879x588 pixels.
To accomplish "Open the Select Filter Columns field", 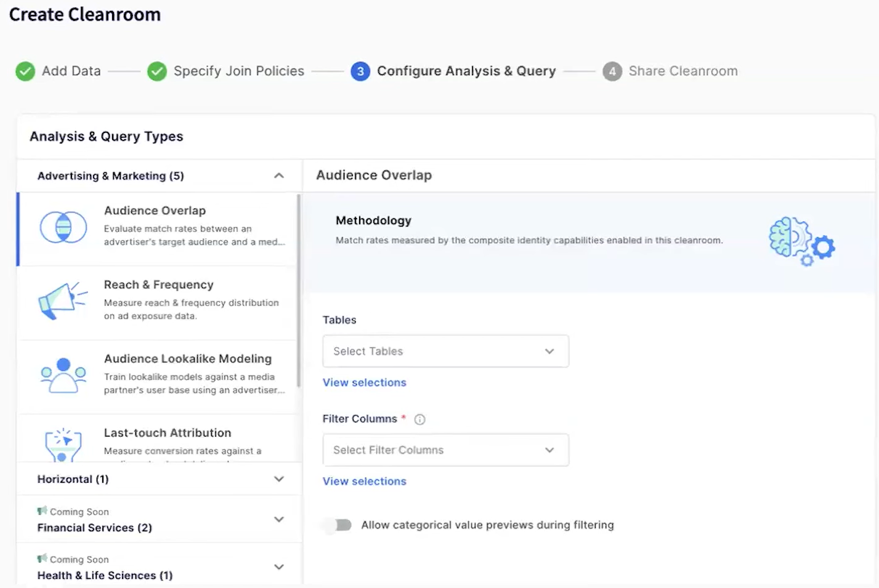I will click(445, 449).
